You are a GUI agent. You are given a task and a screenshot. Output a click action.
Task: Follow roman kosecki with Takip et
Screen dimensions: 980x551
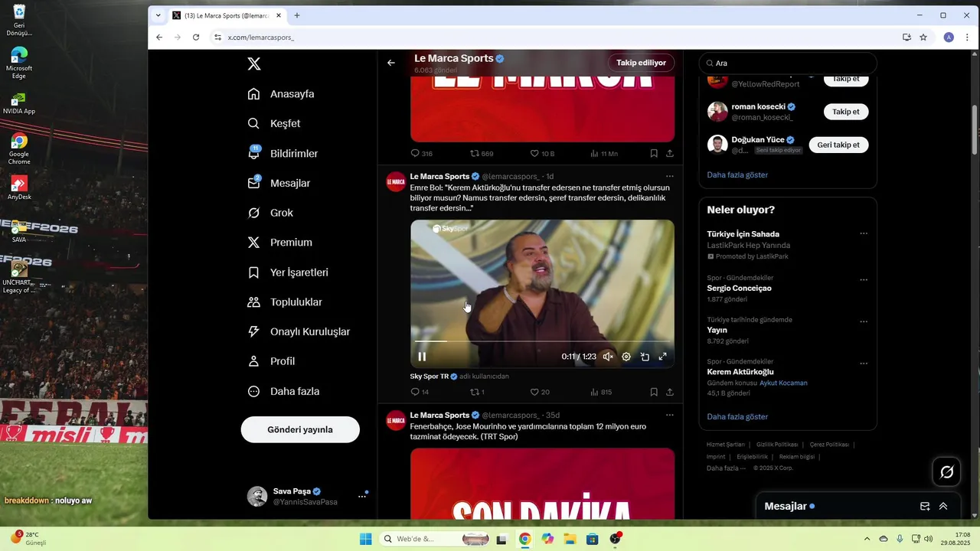(x=846, y=112)
